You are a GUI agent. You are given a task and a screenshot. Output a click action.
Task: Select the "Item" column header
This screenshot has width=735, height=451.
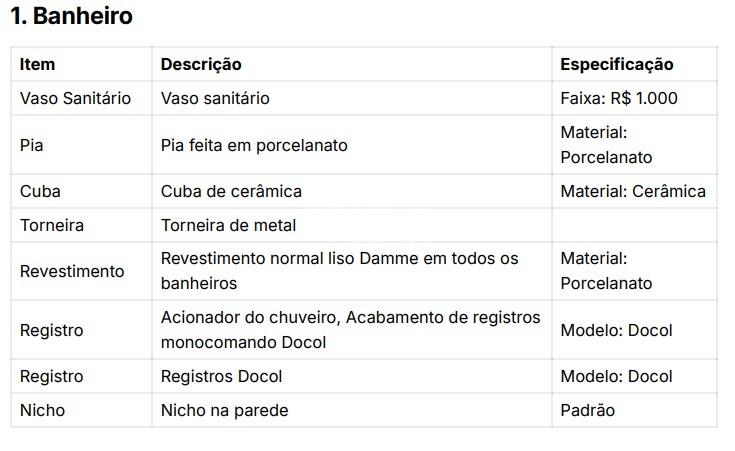click(38, 64)
